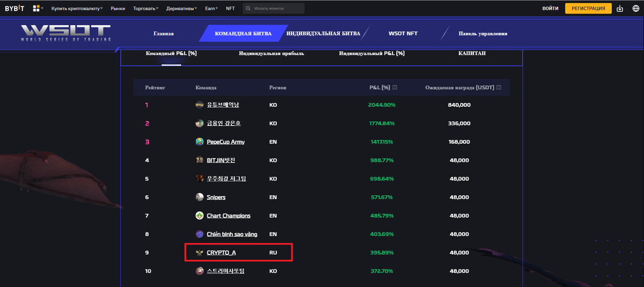Image resolution: width=644 pixels, height=287 pixels.
Task: Click the search magnifier icon
Action: pyautogui.click(x=248, y=9)
